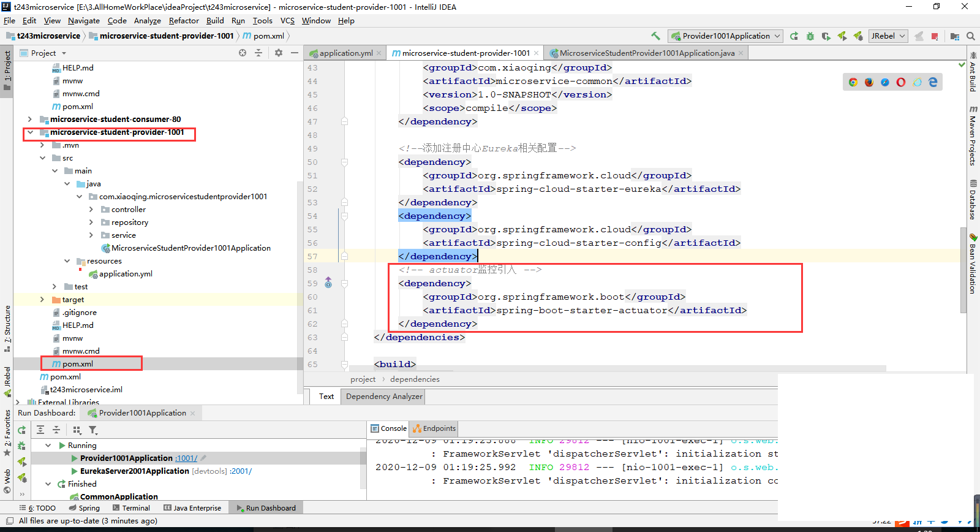The width and height of the screenshot is (980, 532).
Task: Open Run Dashboard filter funnel
Action: [x=93, y=430]
